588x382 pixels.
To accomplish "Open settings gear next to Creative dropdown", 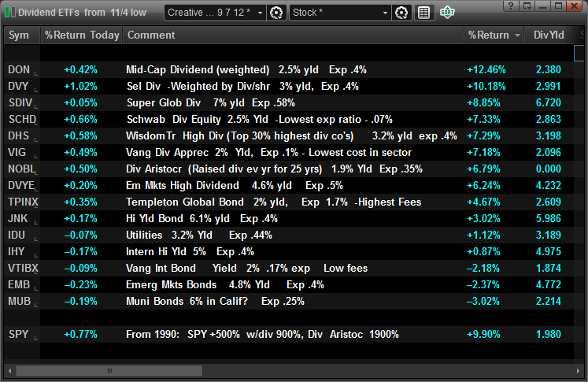I will click(x=276, y=13).
